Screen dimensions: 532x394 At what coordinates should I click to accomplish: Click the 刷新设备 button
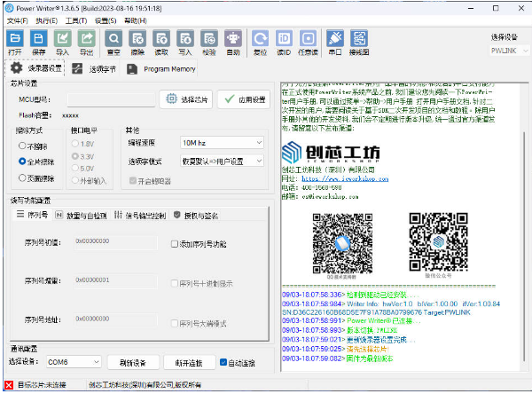[x=133, y=363]
